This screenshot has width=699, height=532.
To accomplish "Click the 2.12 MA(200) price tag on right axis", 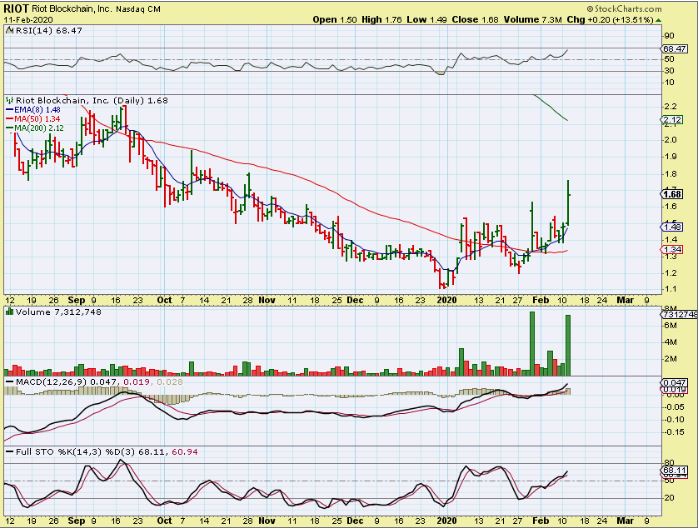I will [x=672, y=120].
